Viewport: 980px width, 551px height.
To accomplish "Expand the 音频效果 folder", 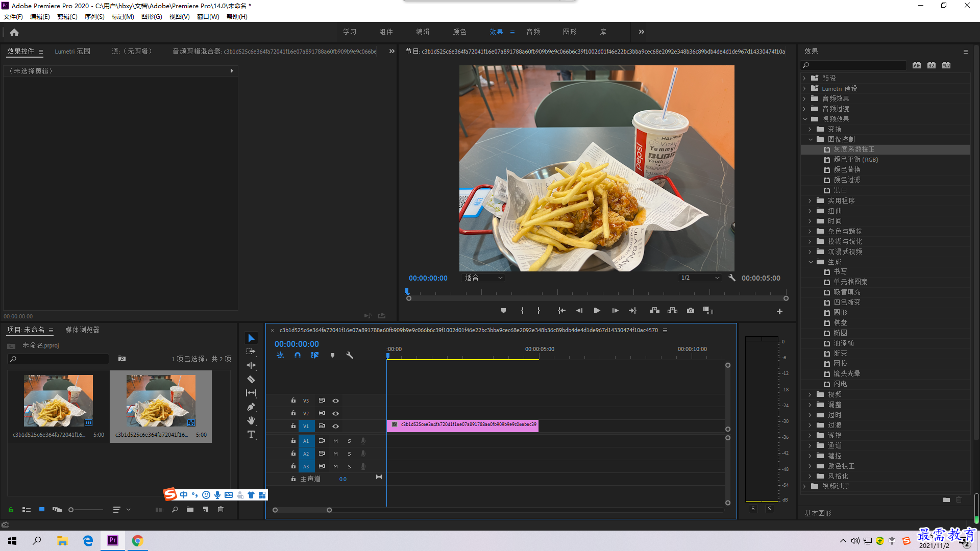I will coord(804,98).
